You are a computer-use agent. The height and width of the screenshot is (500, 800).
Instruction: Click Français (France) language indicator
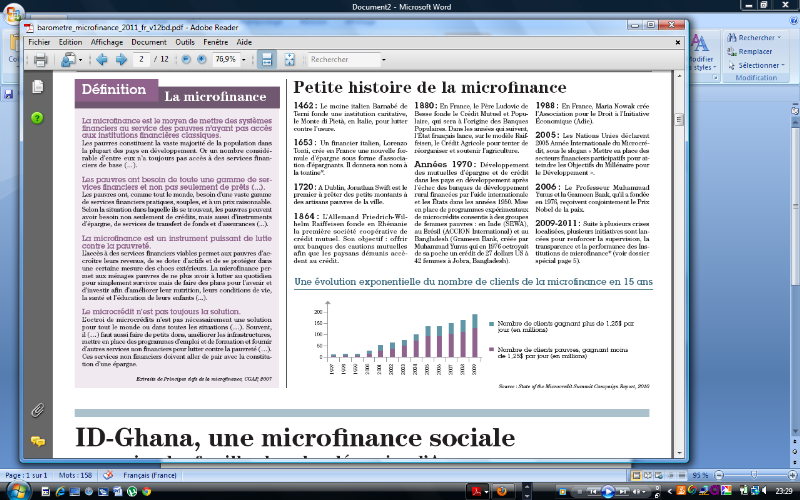point(150,475)
